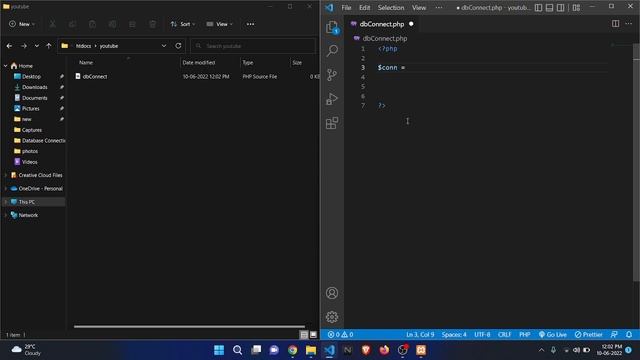Image resolution: width=640 pixels, height=360 pixels.
Task: Open Windows Start menu
Action: click(x=219, y=350)
